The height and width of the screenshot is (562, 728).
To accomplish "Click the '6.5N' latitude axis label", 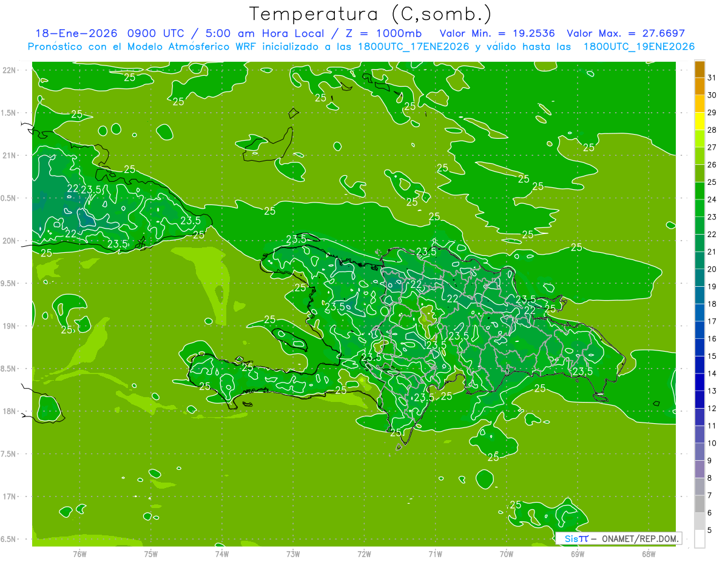I will 9,539.
